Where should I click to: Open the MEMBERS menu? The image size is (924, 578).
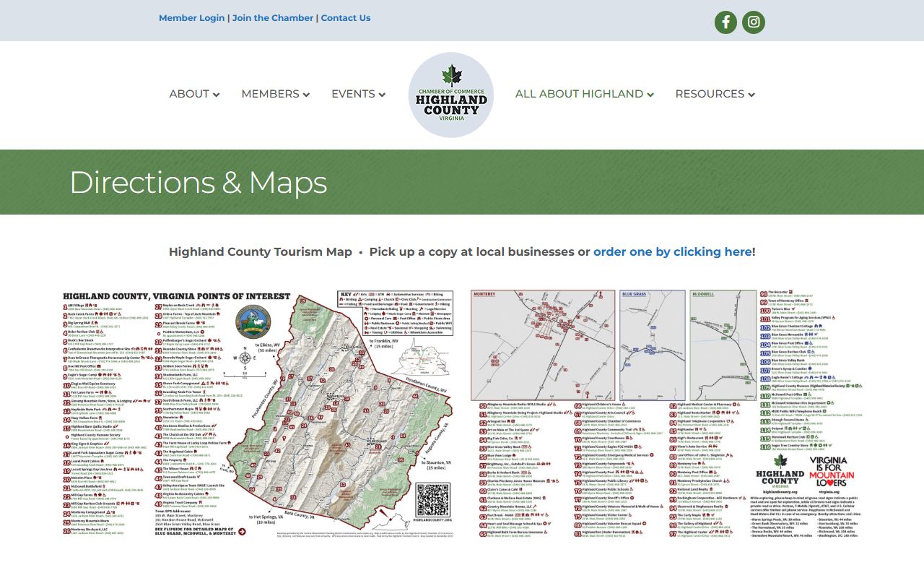[275, 94]
